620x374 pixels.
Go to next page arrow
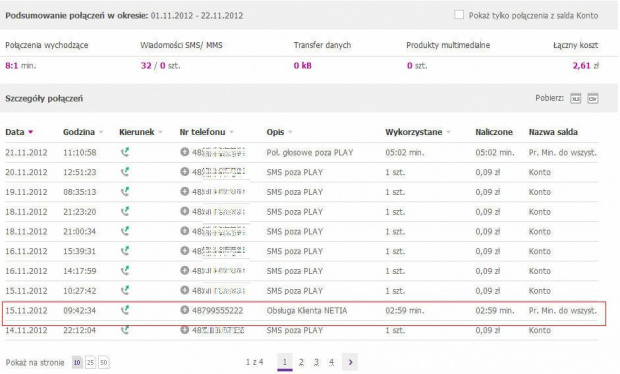coord(350,362)
